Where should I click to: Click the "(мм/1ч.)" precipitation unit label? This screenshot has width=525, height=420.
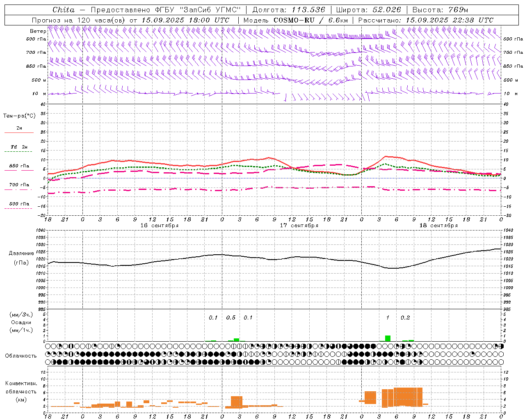click(21, 330)
